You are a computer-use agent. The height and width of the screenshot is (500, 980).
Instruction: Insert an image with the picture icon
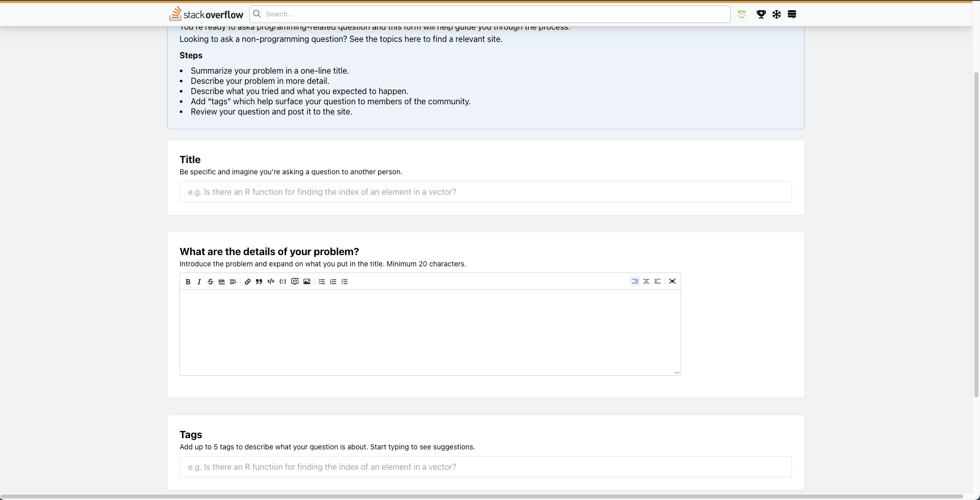click(x=307, y=282)
